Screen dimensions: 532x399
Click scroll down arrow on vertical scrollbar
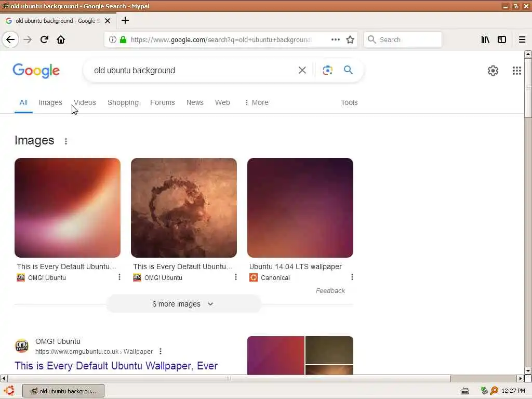528,370
